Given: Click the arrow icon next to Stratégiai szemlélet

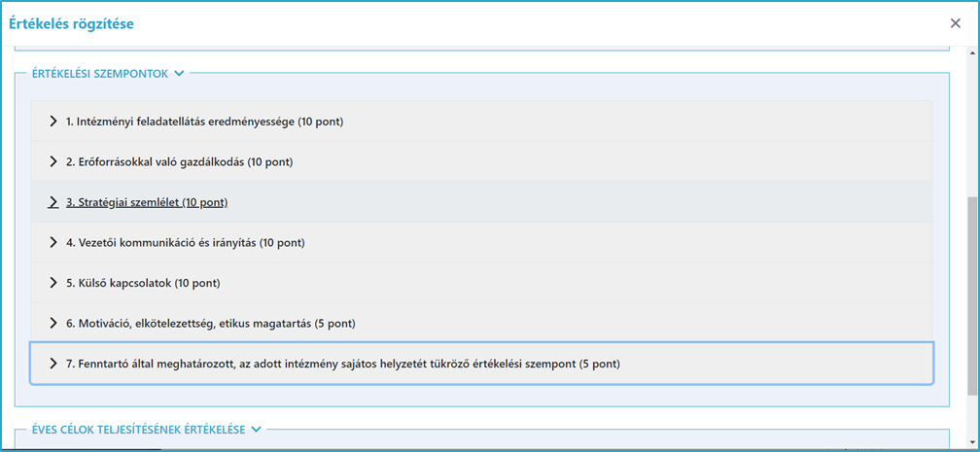Looking at the screenshot, I should tap(53, 202).
